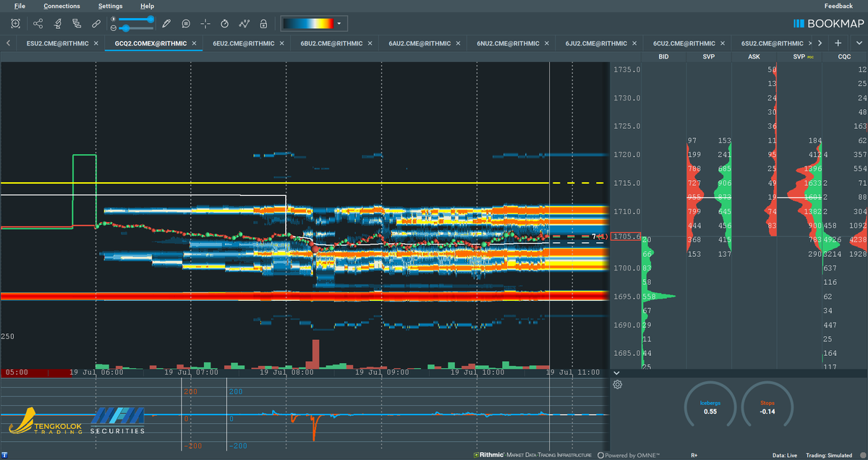The width and height of the screenshot is (868, 460).
Task: Open the microscope tool in toolbar
Action: pos(57,24)
